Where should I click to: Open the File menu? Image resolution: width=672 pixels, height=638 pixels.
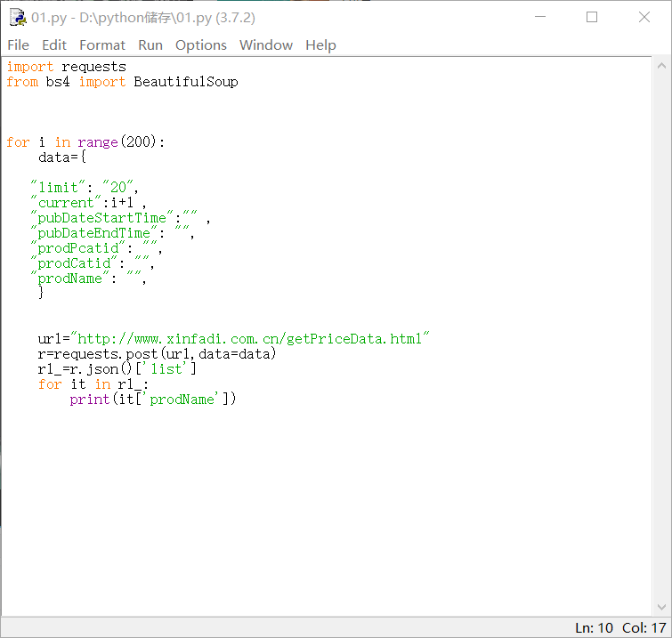click(18, 44)
